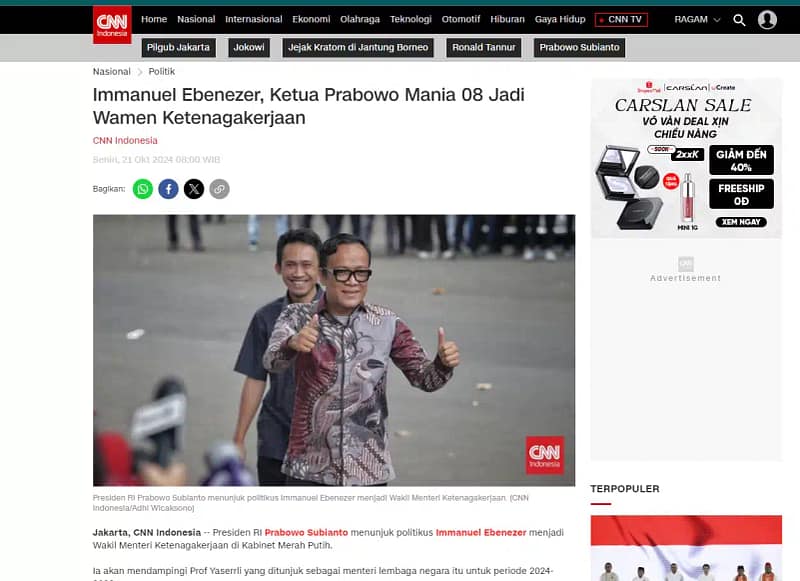
Task: Click the CNN Indonesia logo
Action: pos(112,24)
